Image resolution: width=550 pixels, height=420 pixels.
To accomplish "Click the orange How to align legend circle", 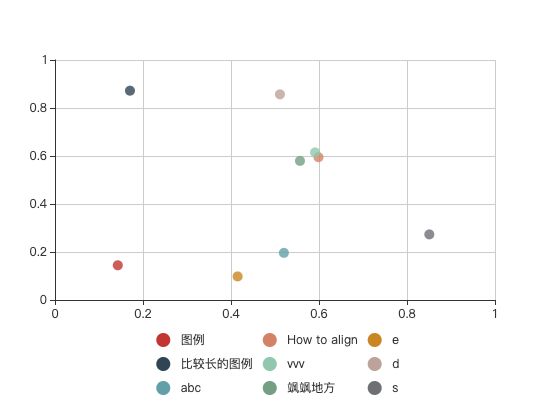I will (x=270, y=340).
